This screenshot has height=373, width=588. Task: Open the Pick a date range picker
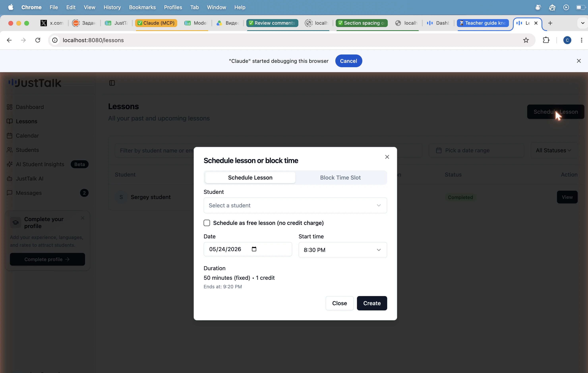[476, 150]
